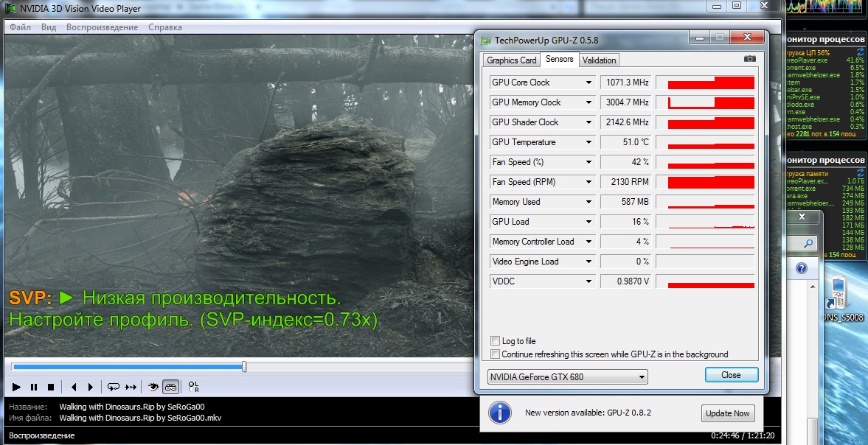Image resolution: width=868 pixels, height=445 pixels.
Task: Take a GPU-Z screenshot with camera icon
Action: [749, 59]
